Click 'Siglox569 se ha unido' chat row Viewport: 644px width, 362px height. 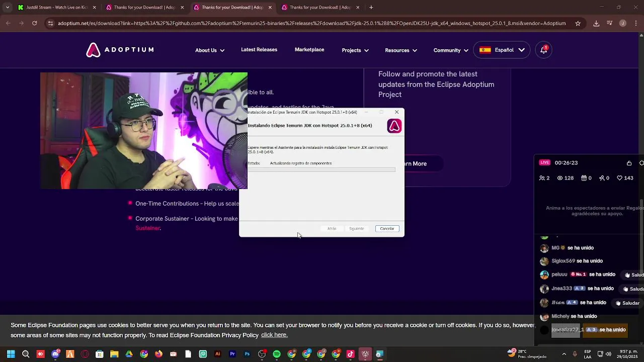(571, 261)
